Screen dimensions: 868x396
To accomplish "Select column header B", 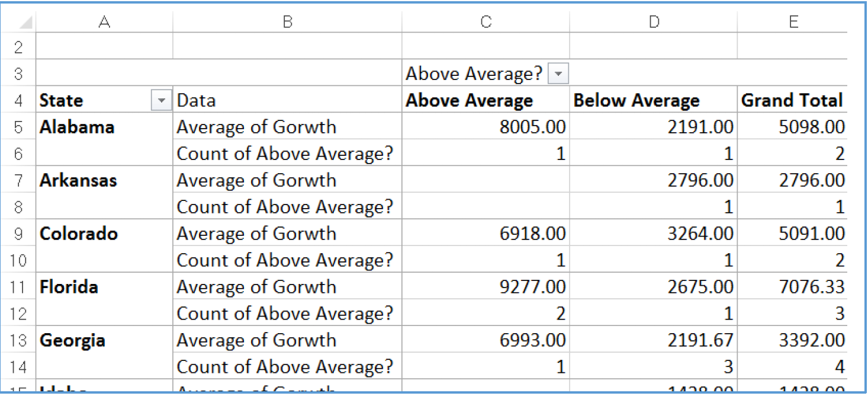I will coord(287,21).
